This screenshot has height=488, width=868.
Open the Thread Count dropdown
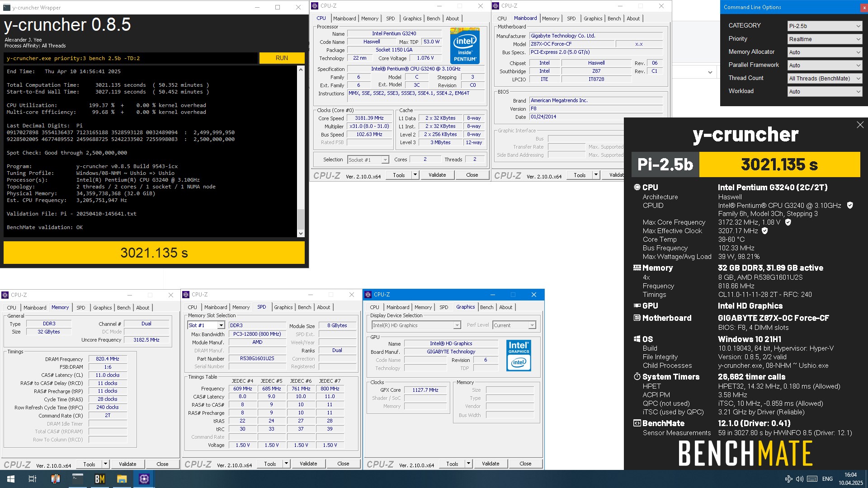coord(825,79)
